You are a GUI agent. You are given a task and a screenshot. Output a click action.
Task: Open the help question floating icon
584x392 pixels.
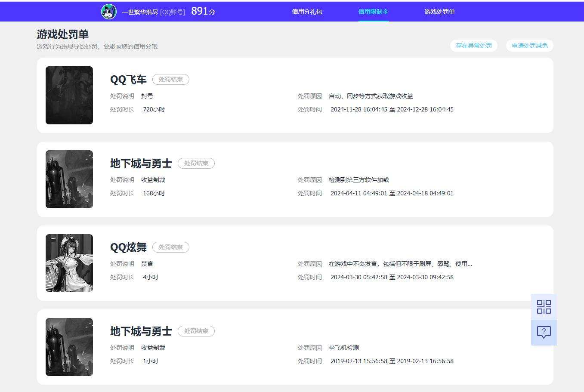point(544,333)
